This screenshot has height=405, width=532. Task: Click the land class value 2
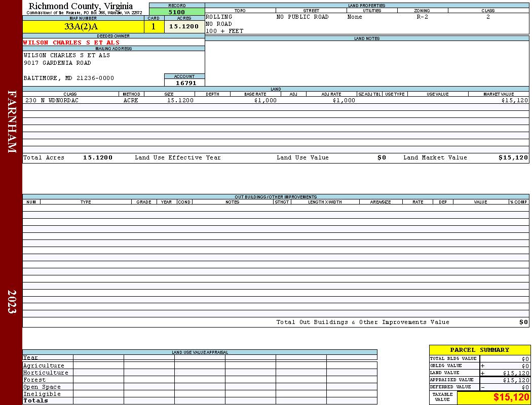click(488, 17)
